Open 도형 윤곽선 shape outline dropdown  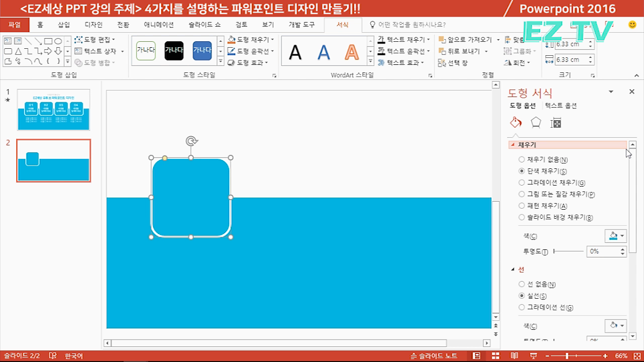[251, 51]
